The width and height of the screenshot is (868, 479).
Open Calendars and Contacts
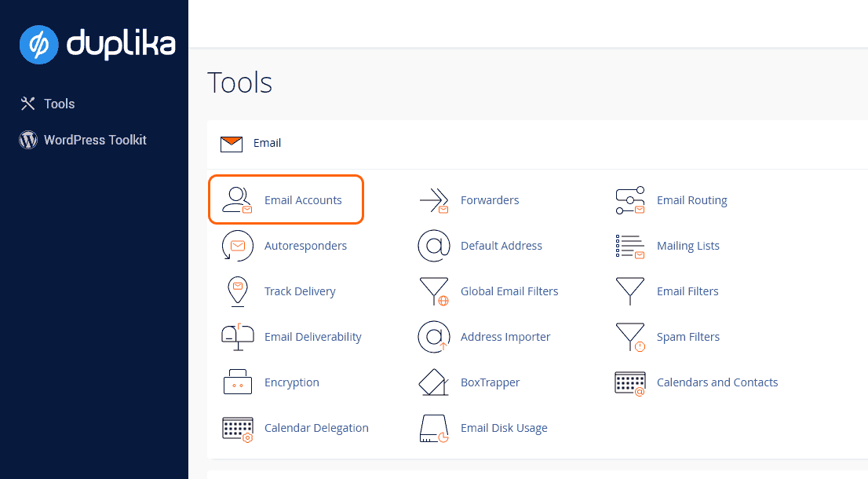click(717, 382)
